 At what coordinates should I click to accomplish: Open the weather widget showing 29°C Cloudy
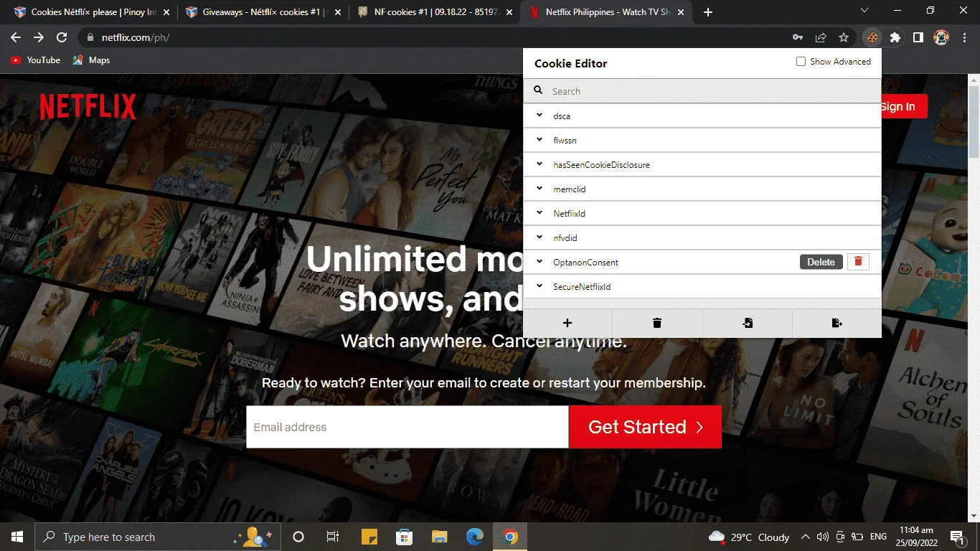pos(748,537)
